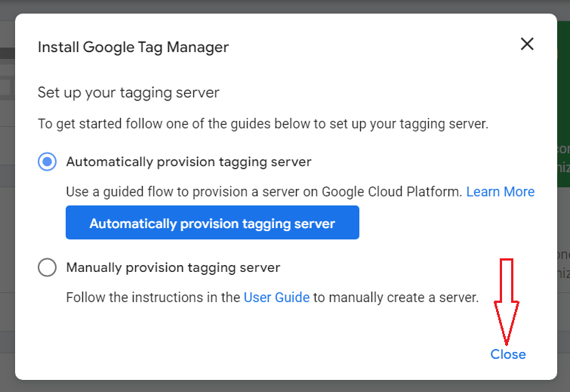Viewport: 570px width, 392px height.
Task: Open the User Guide link
Action: point(276,298)
